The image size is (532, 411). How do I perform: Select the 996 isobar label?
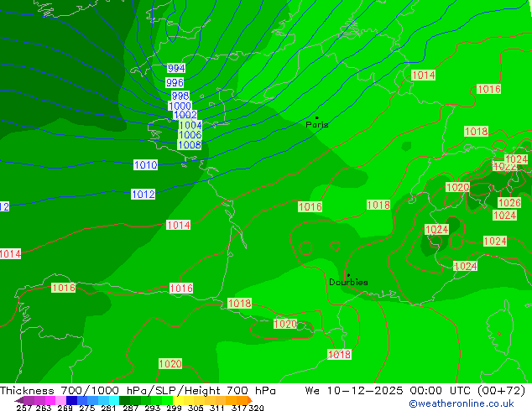[175, 82]
